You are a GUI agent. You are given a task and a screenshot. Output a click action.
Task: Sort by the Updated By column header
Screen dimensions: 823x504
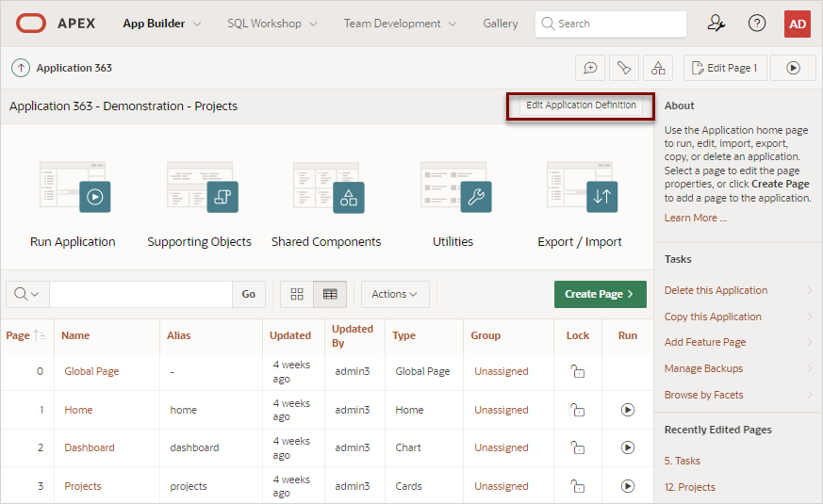(353, 335)
